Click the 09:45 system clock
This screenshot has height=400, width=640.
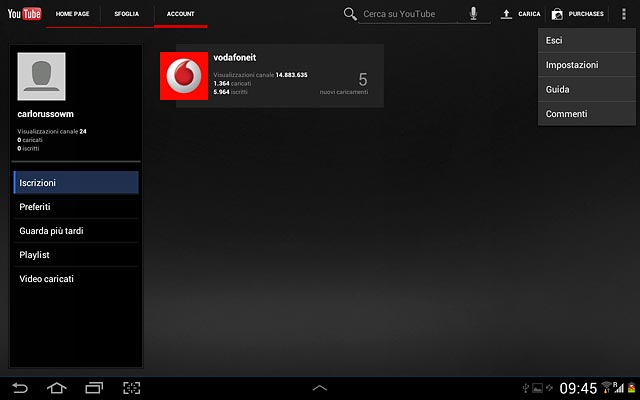click(578, 388)
